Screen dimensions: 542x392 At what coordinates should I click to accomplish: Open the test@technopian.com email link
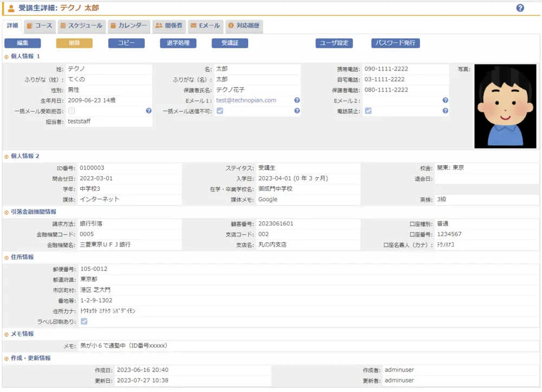pyautogui.click(x=246, y=100)
